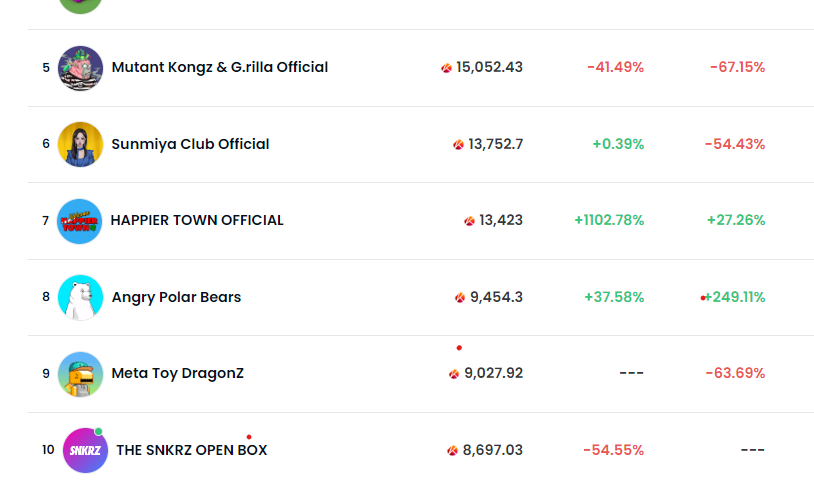Select volume value 9,454.3
Image resolution: width=814 pixels, height=487 pixels.
coord(497,297)
